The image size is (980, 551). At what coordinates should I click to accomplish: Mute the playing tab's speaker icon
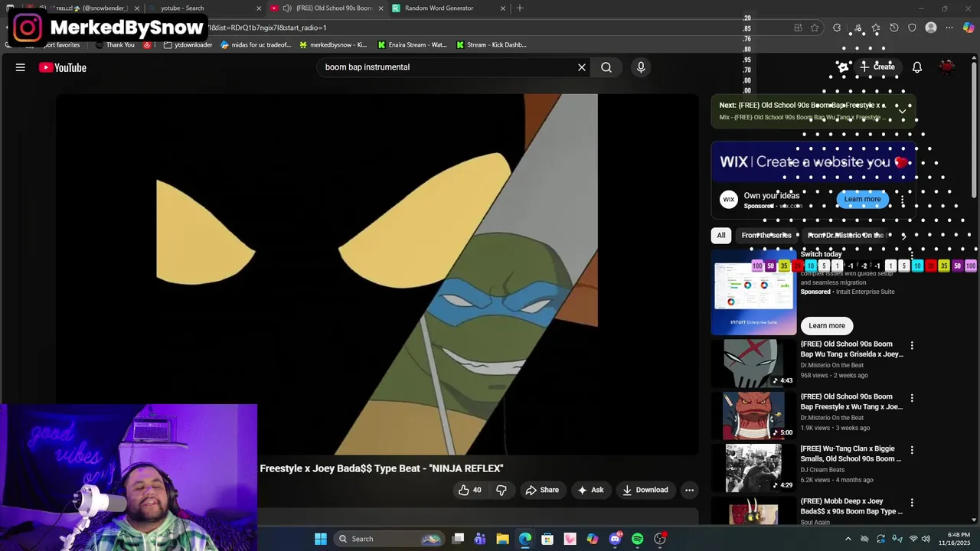tap(286, 8)
